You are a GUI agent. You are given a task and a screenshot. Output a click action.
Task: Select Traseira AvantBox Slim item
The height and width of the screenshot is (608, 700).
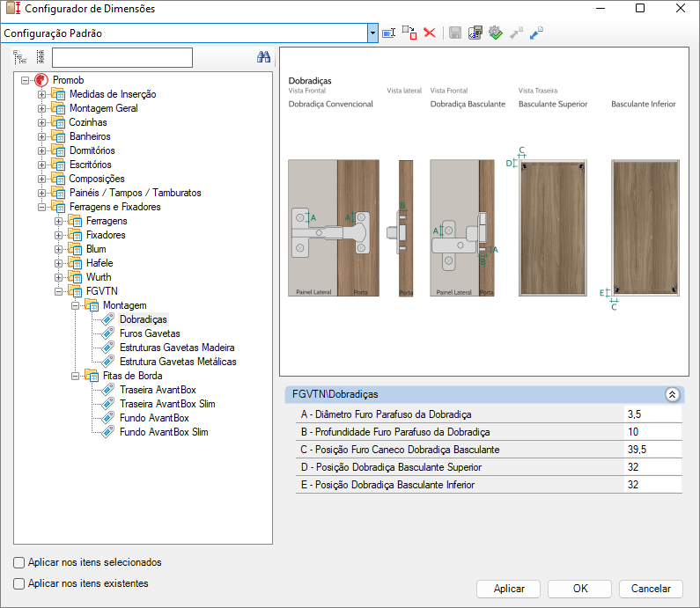167,404
